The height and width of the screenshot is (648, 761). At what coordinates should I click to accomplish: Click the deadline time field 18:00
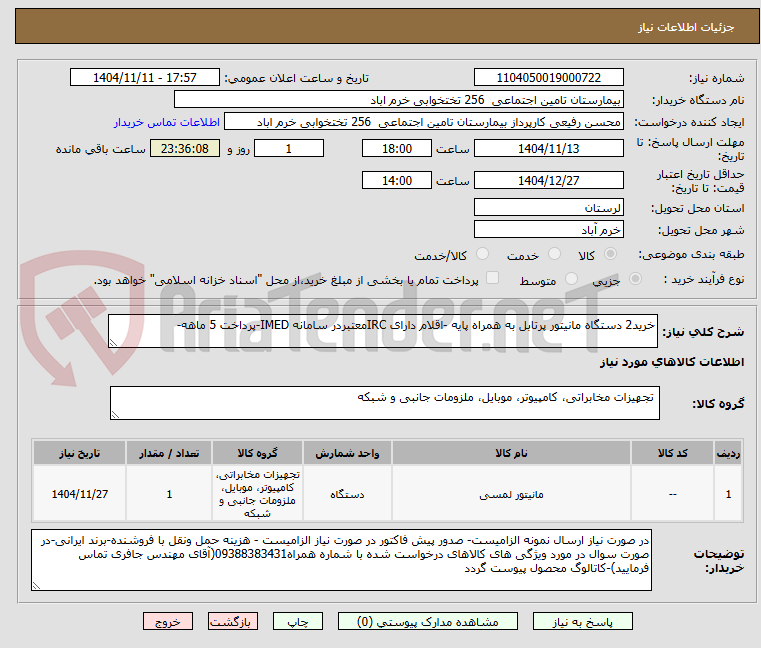click(x=397, y=148)
